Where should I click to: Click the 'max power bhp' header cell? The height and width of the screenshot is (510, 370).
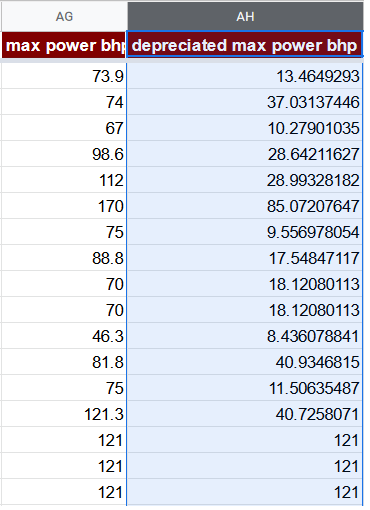63,45
